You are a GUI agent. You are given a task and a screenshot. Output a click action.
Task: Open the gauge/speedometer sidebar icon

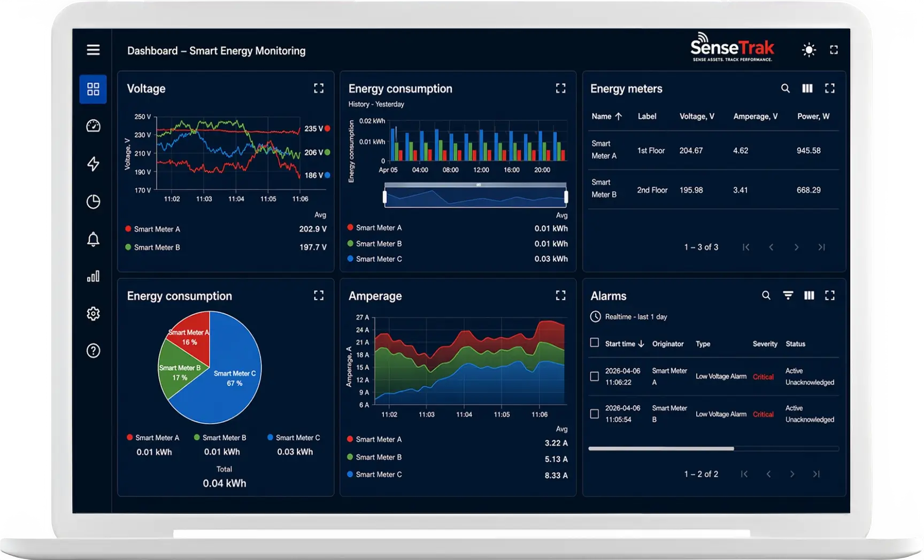coord(93,126)
